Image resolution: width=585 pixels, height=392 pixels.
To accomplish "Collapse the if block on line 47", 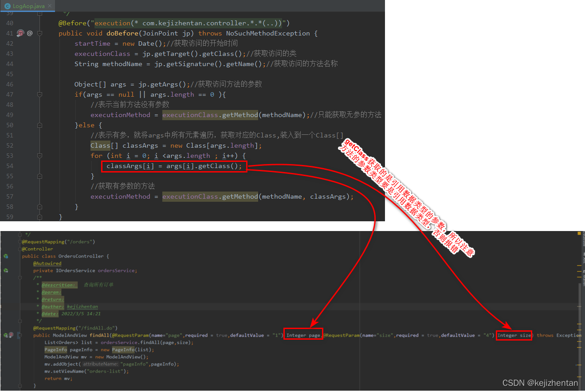I will [x=39, y=94].
